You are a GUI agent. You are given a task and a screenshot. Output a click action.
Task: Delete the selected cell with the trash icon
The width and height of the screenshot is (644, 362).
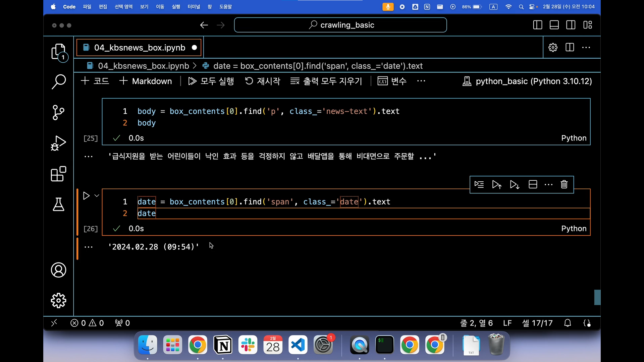tap(564, 185)
